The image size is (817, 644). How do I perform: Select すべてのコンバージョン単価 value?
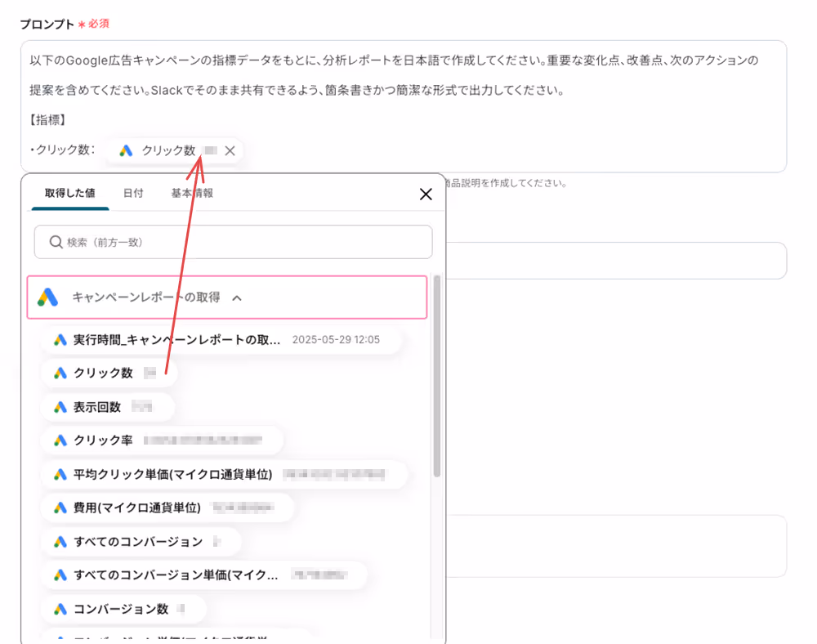pyautogui.click(x=203, y=575)
